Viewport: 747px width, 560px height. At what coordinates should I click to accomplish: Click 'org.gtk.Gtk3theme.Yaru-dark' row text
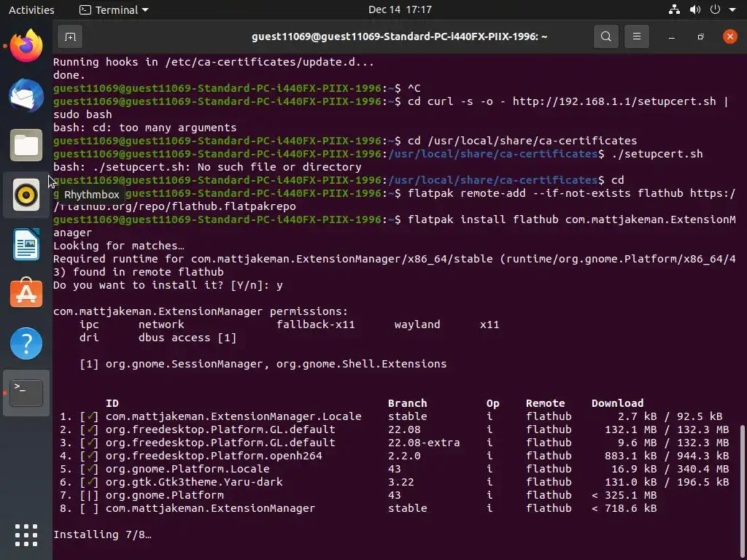coord(194,483)
